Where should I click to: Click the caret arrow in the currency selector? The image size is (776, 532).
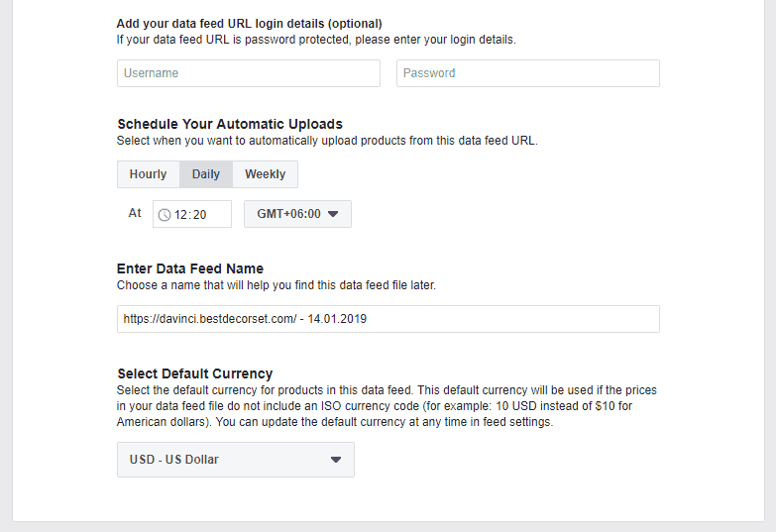tap(335, 460)
